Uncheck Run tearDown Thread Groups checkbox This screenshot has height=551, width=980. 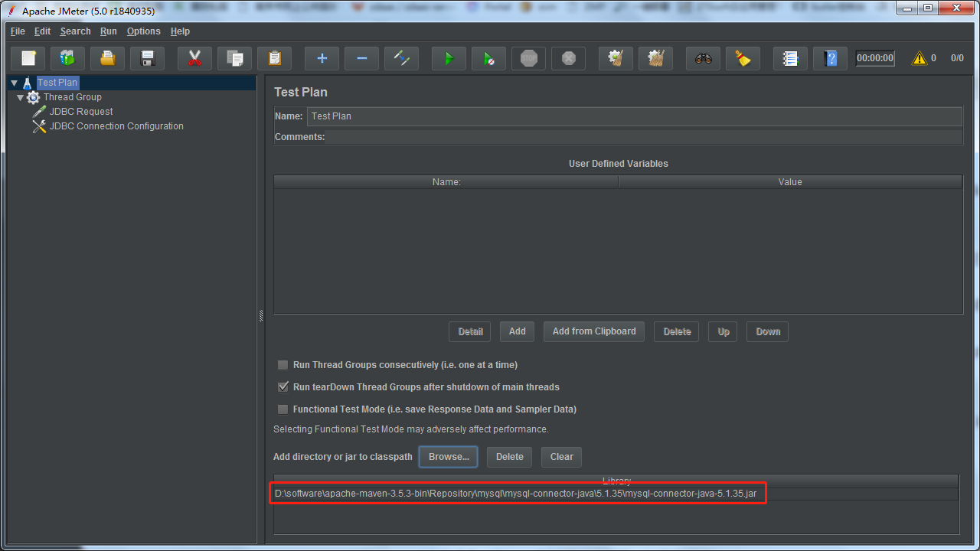(x=283, y=387)
